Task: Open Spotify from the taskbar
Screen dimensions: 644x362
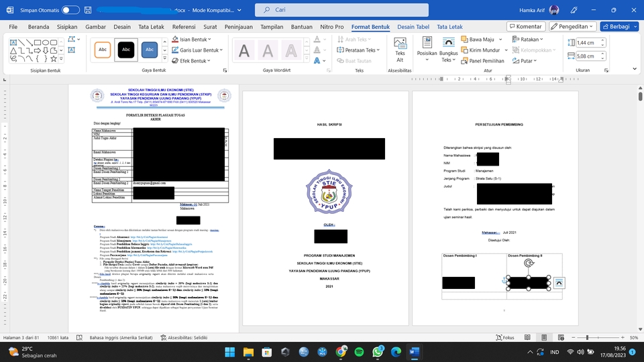Action: [x=359, y=352]
